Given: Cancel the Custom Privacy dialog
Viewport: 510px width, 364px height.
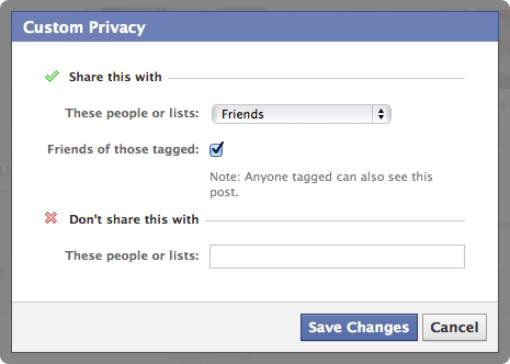Looking at the screenshot, I should [x=454, y=327].
